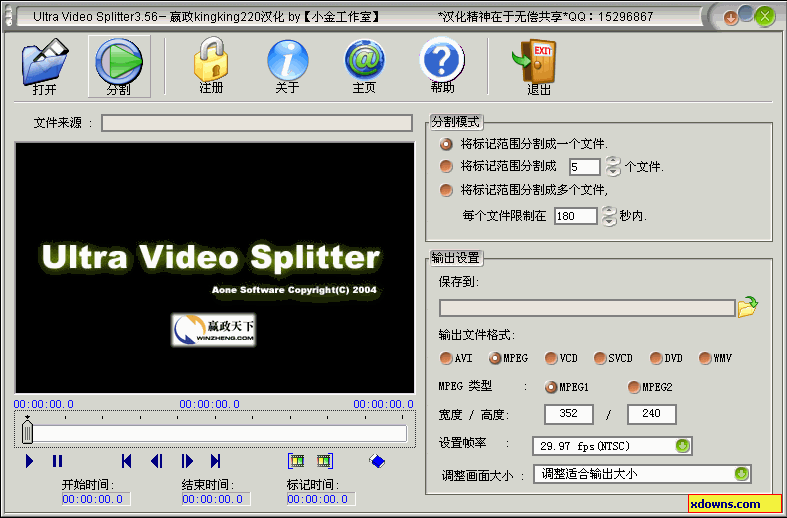Increase the seconds limit spinner
This screenshot has width=787, height=518.
coord(609,211)
